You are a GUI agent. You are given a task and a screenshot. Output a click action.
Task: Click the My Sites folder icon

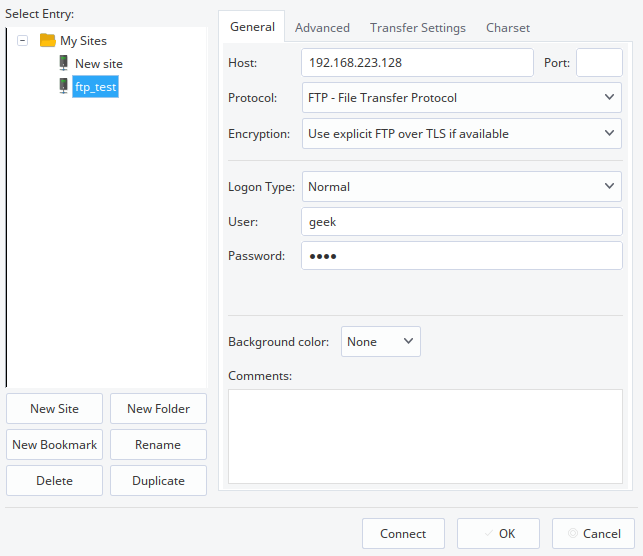click(48, 40)
